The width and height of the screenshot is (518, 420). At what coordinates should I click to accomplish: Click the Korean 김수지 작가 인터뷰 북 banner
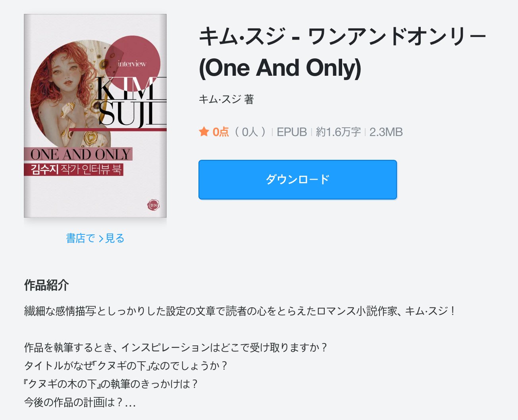pos(74,169)
